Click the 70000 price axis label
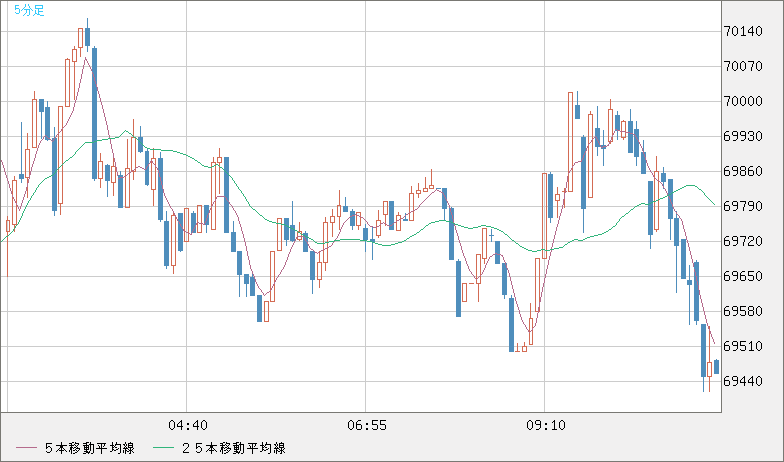Screen dimensions: 784x462 point(743,102)
